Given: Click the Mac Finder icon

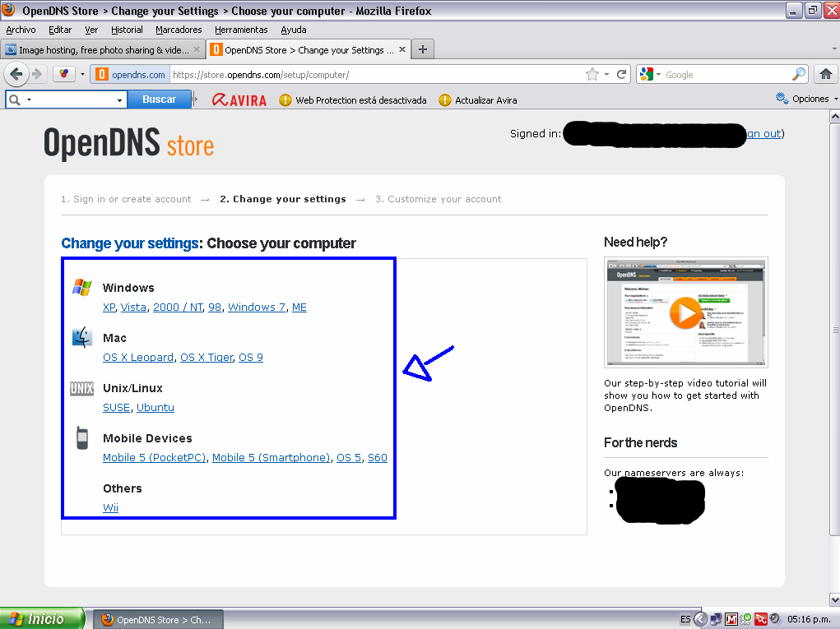Looking at the screenshot, I should [82, 338].
